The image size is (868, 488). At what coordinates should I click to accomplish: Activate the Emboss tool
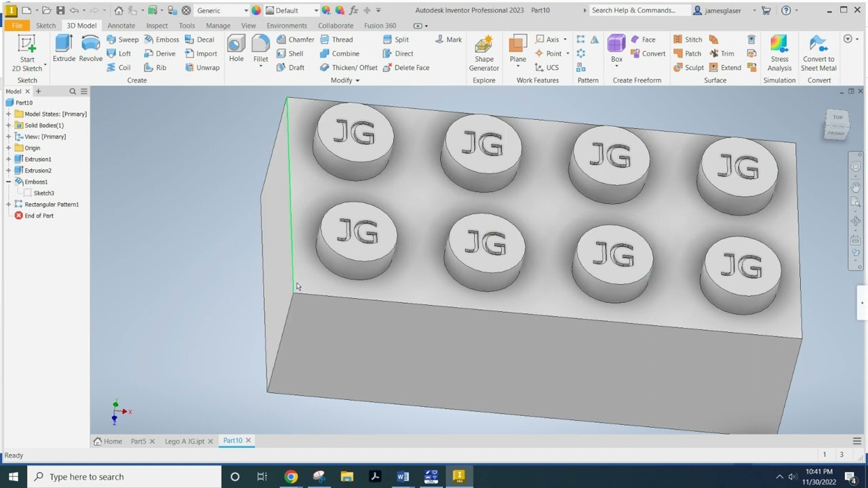point(161,39)
